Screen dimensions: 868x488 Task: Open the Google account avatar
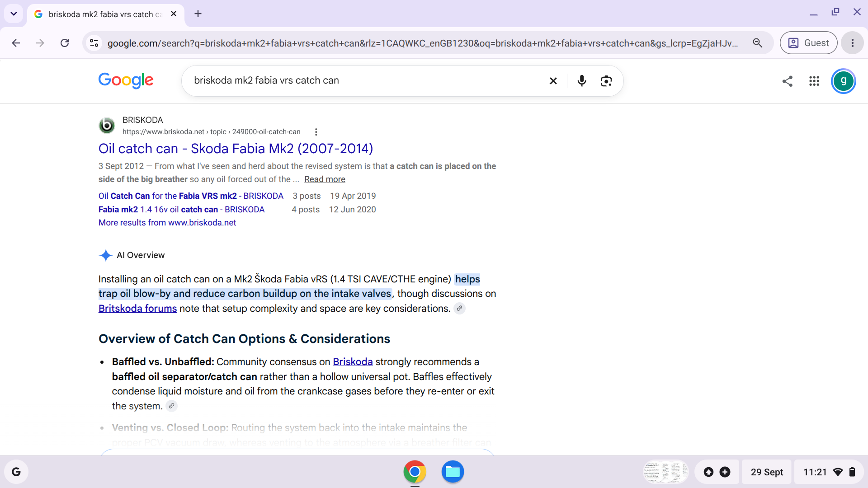(844, 81)
